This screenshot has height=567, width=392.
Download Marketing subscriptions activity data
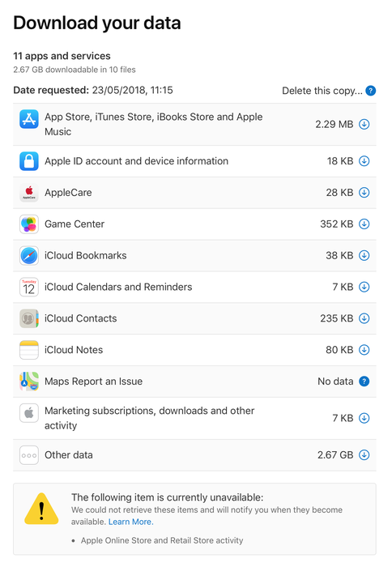[x=364, y=418]
